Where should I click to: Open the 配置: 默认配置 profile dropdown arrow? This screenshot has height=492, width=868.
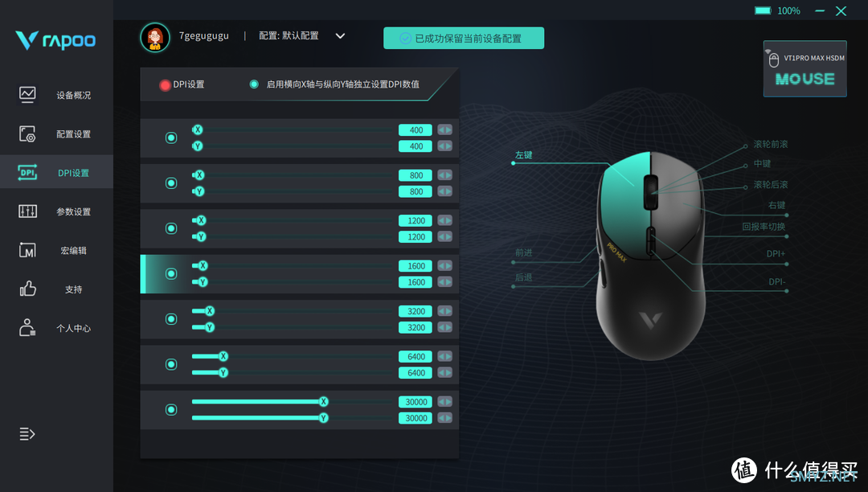click(x=341, y=36)
